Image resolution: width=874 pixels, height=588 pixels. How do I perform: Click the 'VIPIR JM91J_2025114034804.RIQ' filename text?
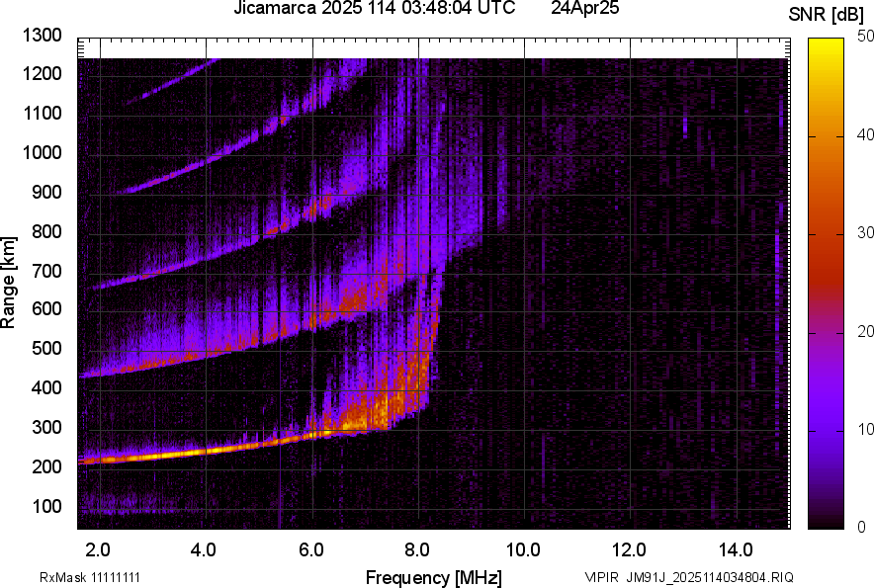689,577
